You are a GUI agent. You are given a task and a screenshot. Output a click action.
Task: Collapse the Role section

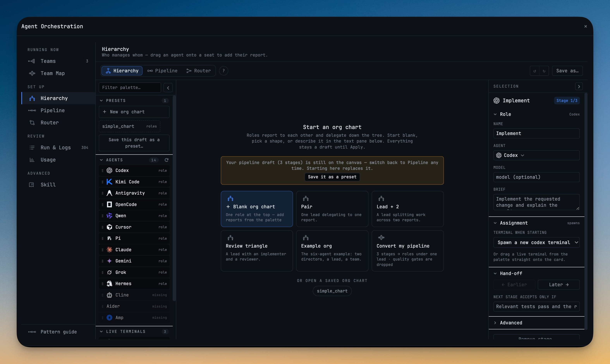pos(495,114)
